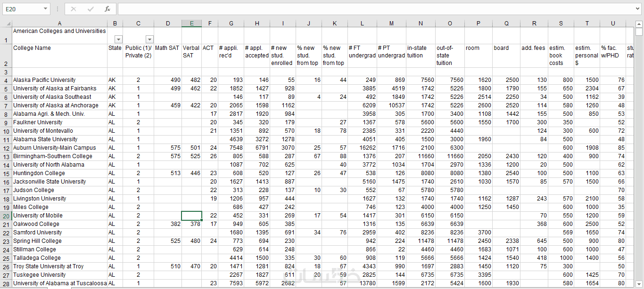The height and width of the screenshot is (289, 644).
Task: Click the % fac. w/PHD header cell
Action: pos(613,56)
